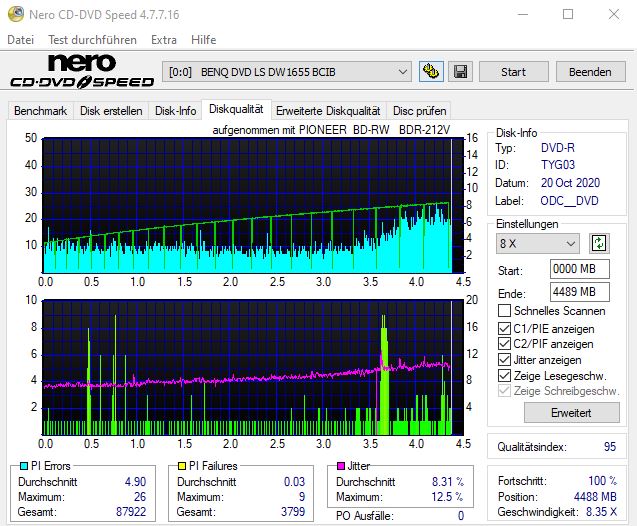Click the green refresh icon next to speed

click(x=599, y=243)
